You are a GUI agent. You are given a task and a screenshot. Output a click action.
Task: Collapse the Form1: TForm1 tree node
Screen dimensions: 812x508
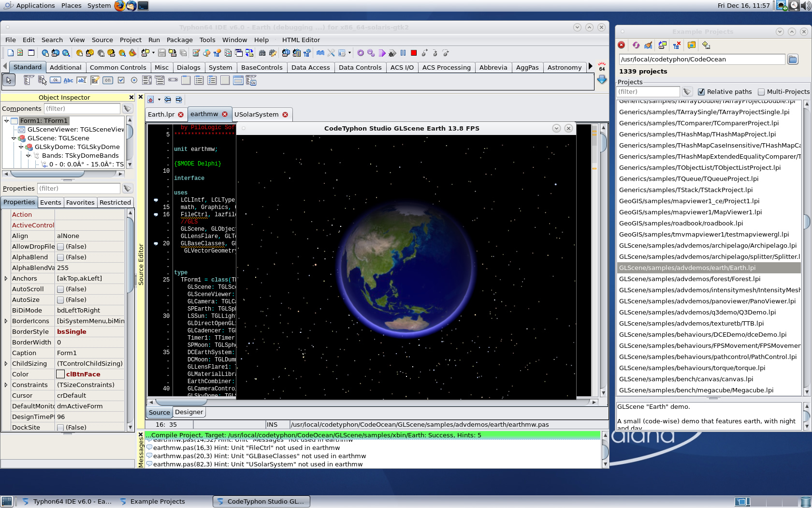point(6,121)
